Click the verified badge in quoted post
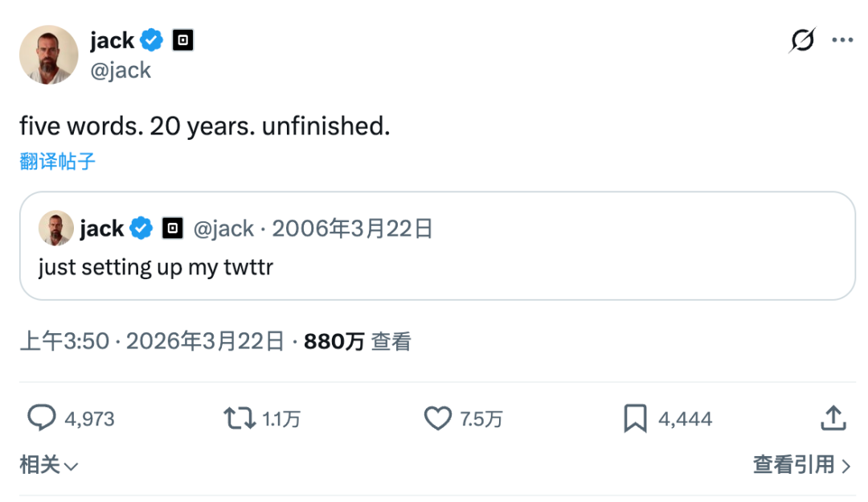868x502 pixels. (142, 228)
